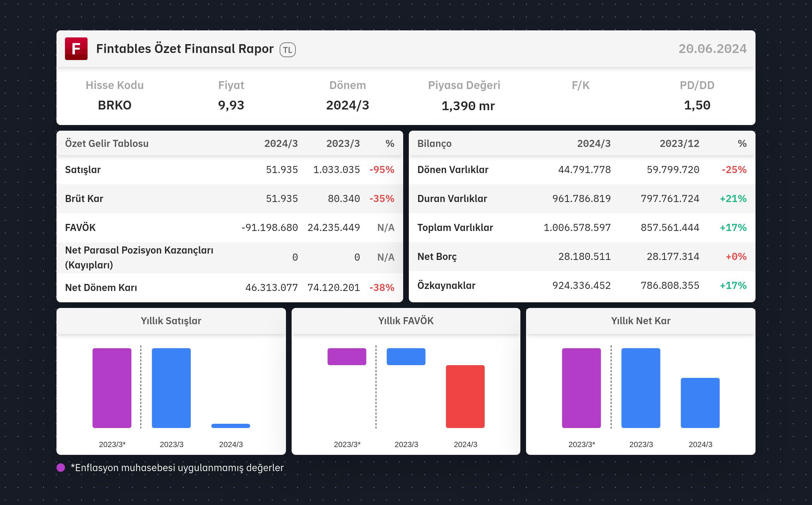Click Dönen Varlıklar value 44.791.778

click(x=584, y=170)
